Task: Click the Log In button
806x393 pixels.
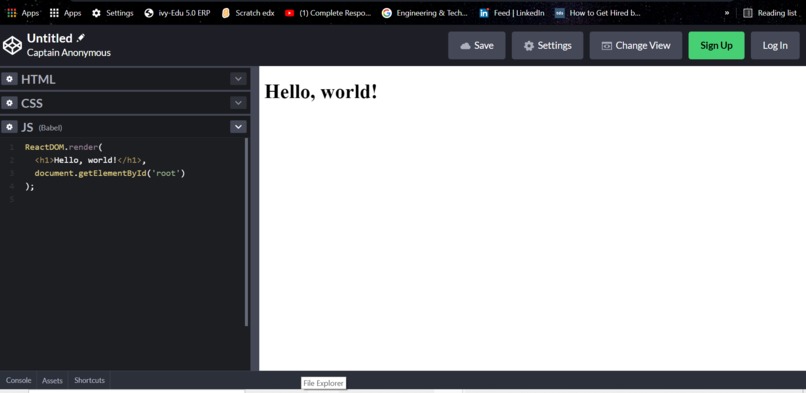Action: point(775,45)
